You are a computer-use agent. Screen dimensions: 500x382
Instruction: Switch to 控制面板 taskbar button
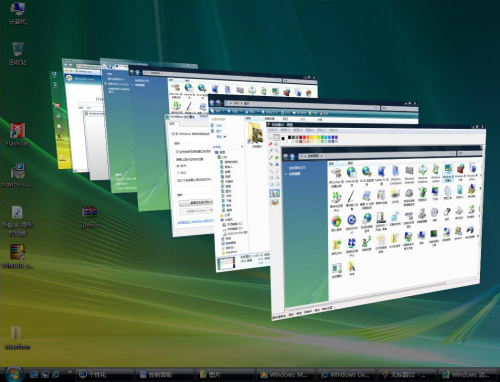[164, 375]
